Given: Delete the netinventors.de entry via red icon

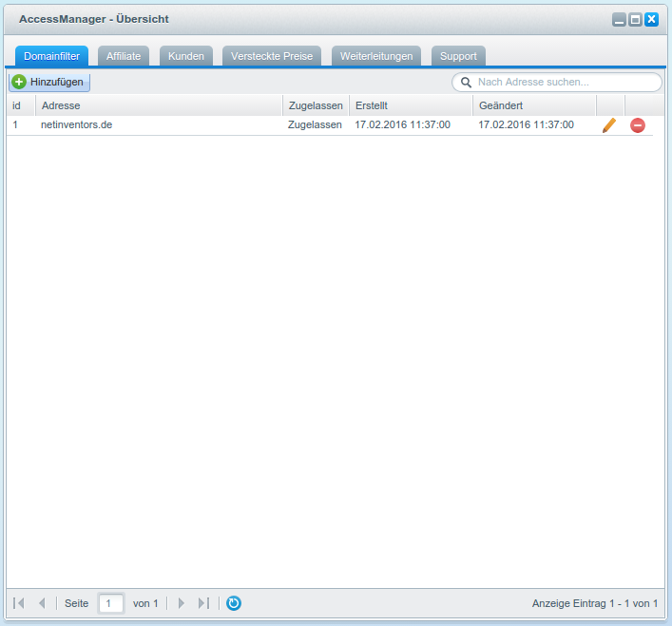Looking at the screenshot, I should click(x=638, y=125).
